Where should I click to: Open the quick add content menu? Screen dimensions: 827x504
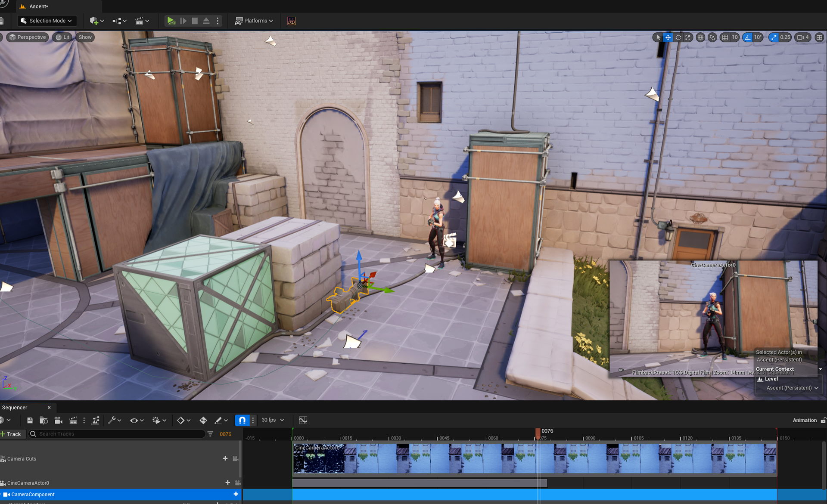(x=96, y=21)
